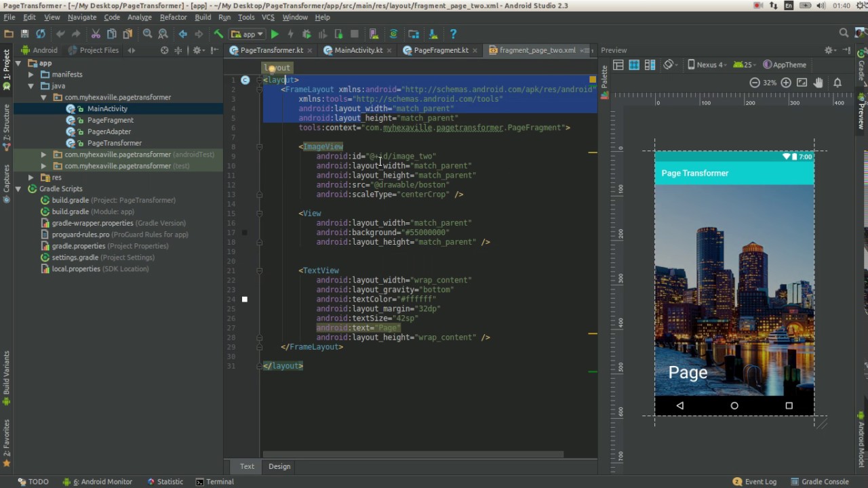
Task: Open TODO tool window
Action: [x=33, y=482]
